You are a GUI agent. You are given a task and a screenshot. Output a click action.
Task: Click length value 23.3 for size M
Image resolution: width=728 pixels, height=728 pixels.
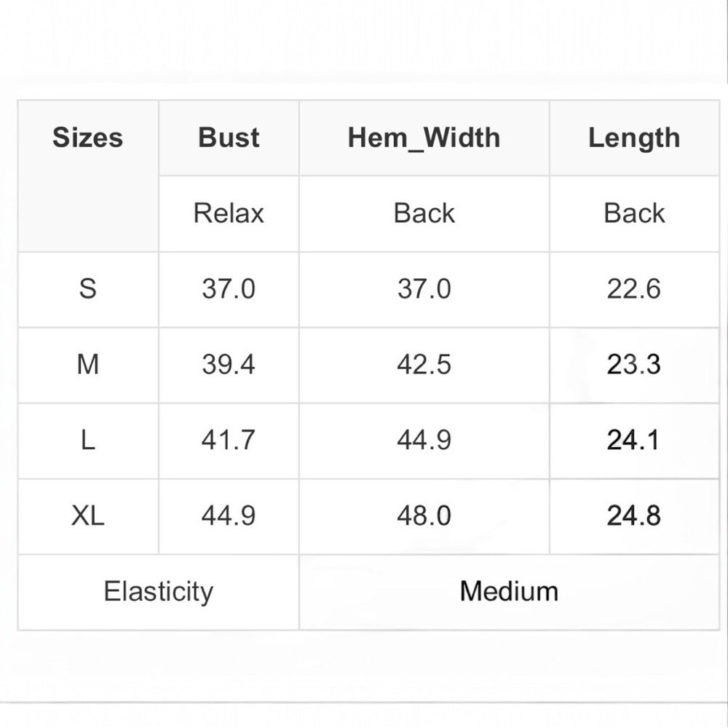pyautogui.click(x=633, y=365)
